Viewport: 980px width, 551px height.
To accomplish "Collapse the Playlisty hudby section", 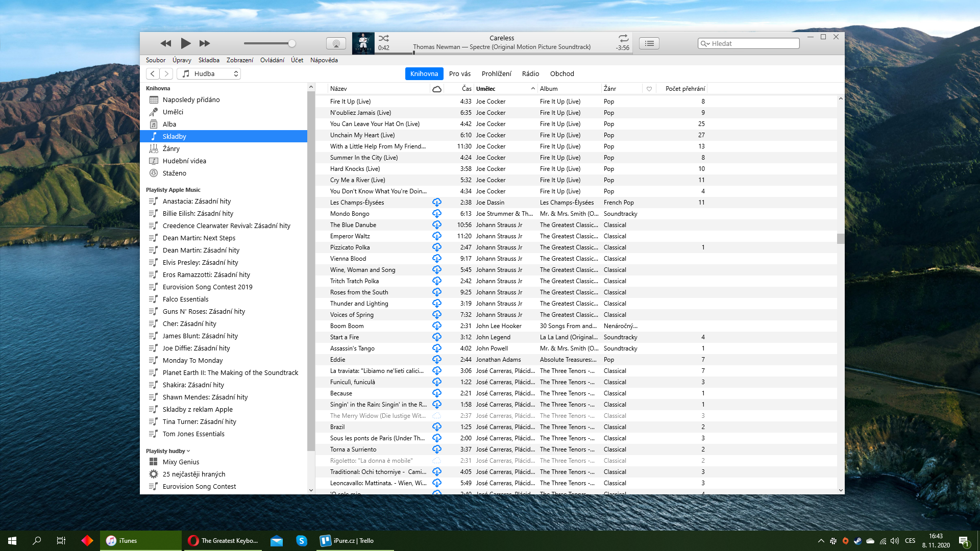I will coord(188,451).
